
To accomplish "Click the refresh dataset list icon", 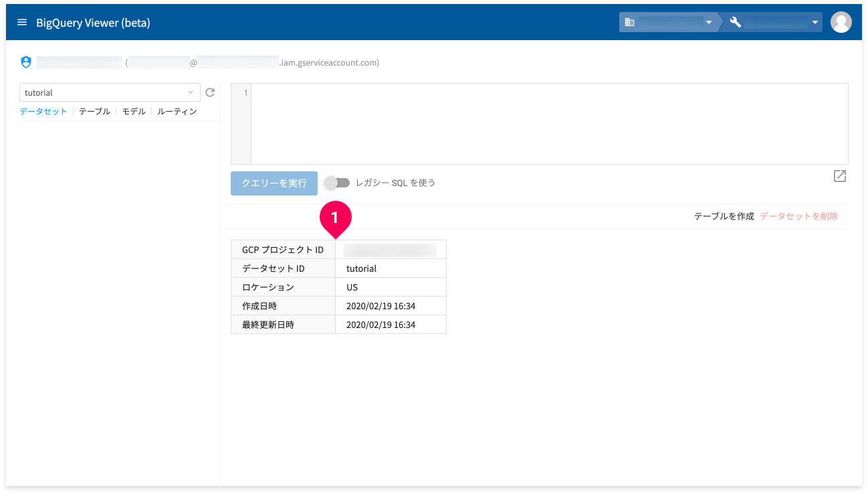I will click(x=210, y=92).
